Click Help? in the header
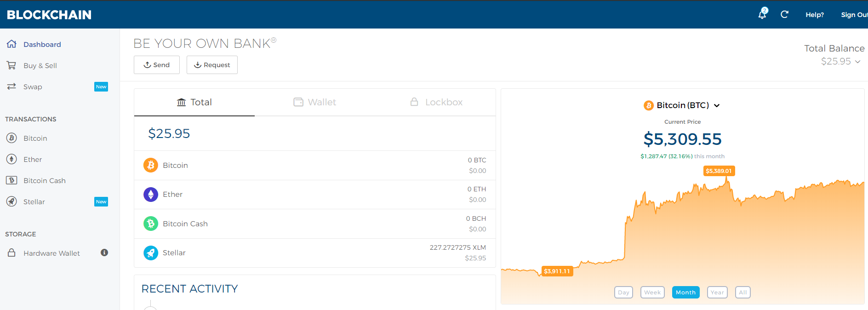 click(815, 15)
